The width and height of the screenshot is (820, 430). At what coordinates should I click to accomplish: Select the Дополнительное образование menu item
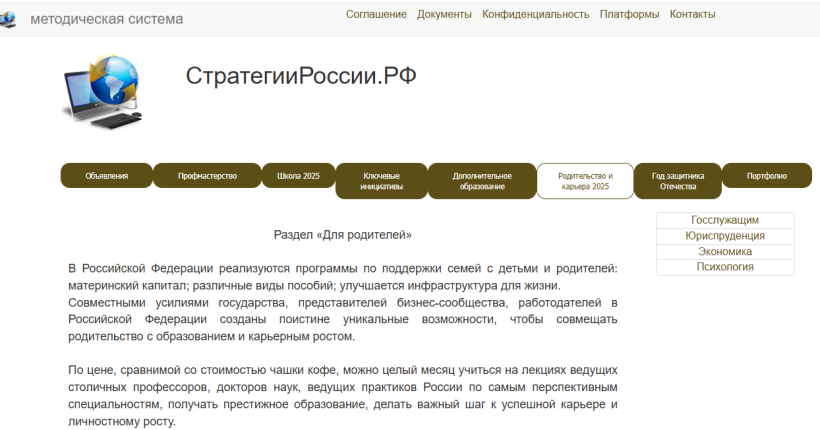coord(482,181)
